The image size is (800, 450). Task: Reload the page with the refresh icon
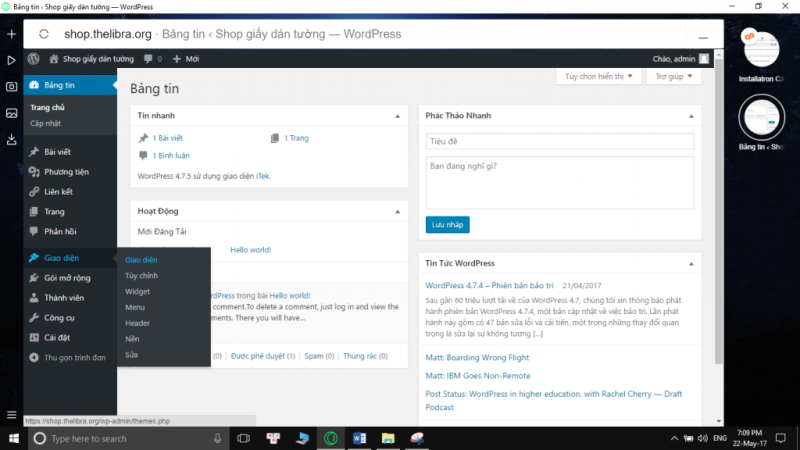[x=44, y=34]
